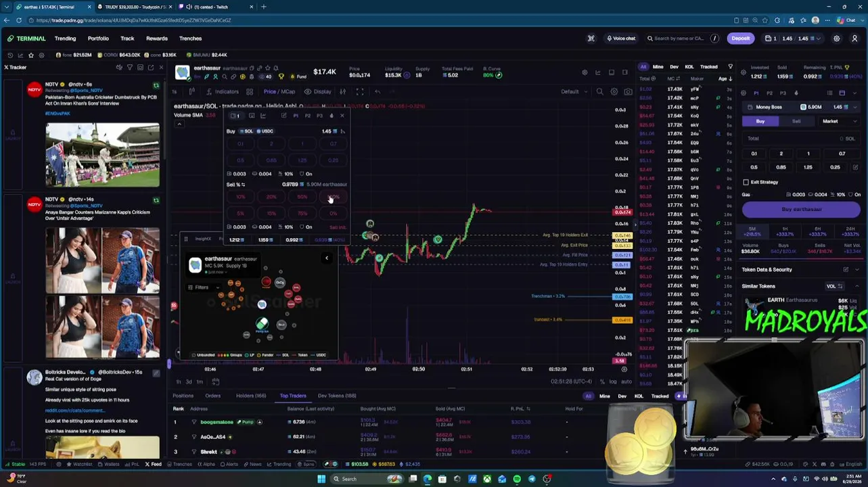Expand the Market order type dropdown
This screenshot has height=487, width=868.
tap(839, 121)
